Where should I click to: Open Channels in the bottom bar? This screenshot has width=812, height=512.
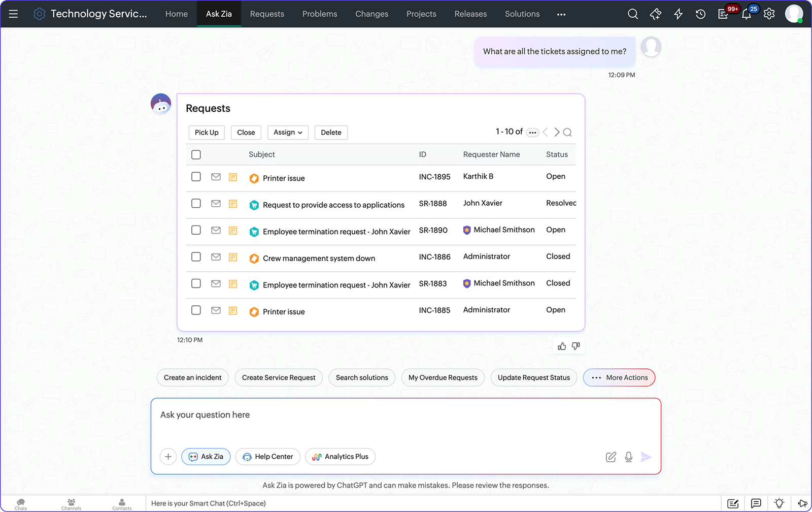click(x=71, y=504)
